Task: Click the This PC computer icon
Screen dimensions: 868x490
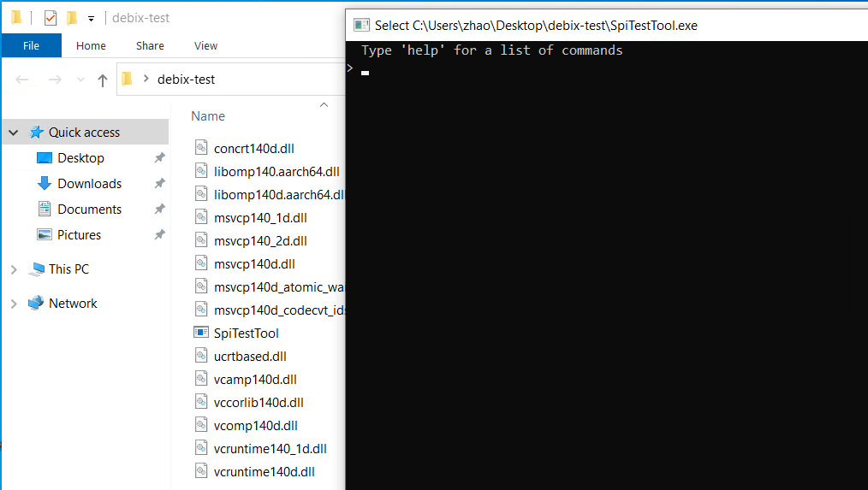Action: [x=37, y=269]
